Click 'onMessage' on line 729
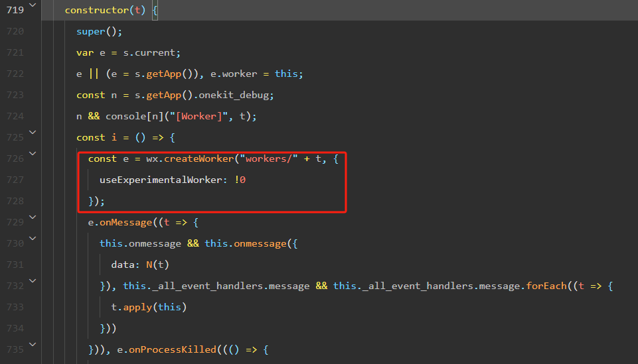Viewport: 638px width, 364px height. (x=125, y=223)
